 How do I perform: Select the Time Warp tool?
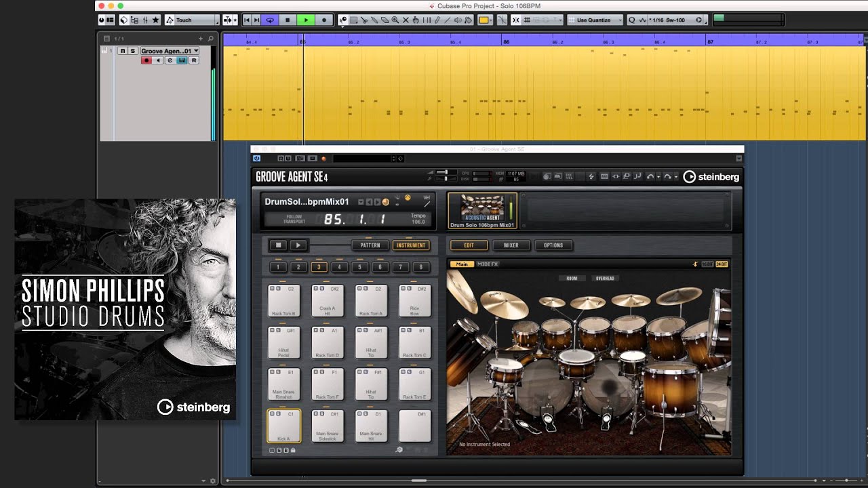click(427, 20)
